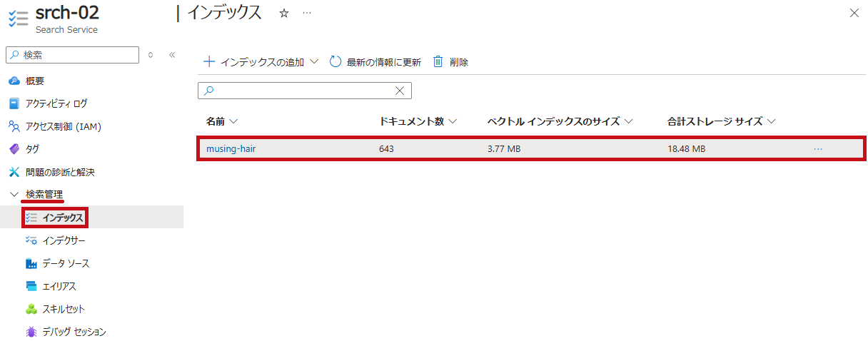Viewport: 868px width, 341px height.
Task: Click the green スキルセット icon
Action: (x=31, y=309)
